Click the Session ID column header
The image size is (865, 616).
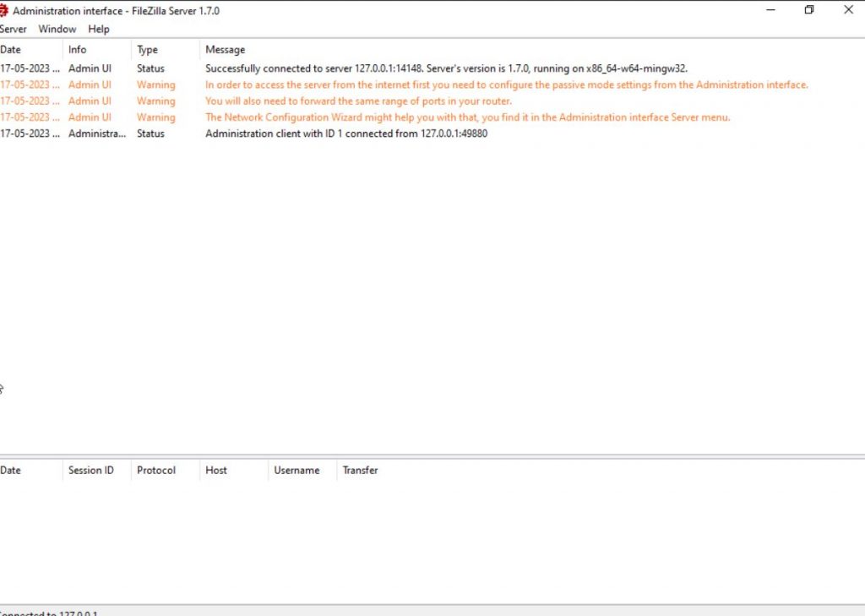click(x=89, y=470)
